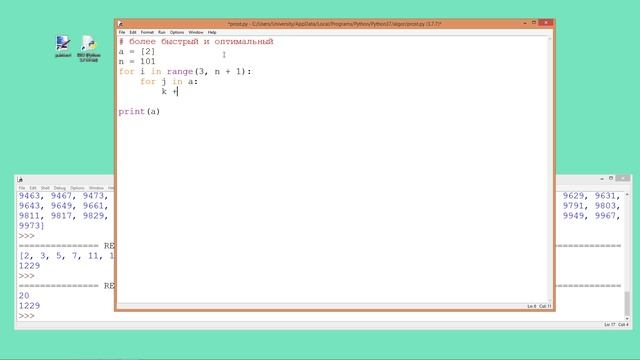Click the 'print(a)' line
The image size is (640, 360).
139,111
